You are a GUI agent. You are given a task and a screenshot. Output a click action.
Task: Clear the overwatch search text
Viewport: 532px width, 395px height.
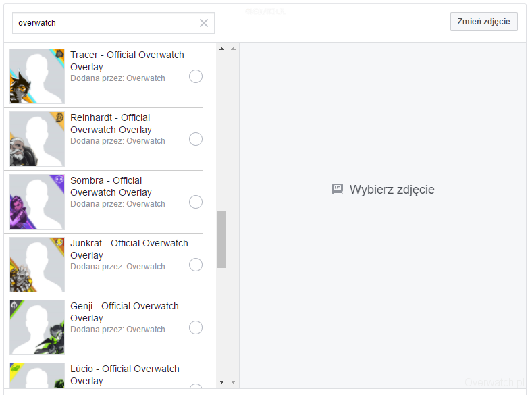click(x=204, y=23)
